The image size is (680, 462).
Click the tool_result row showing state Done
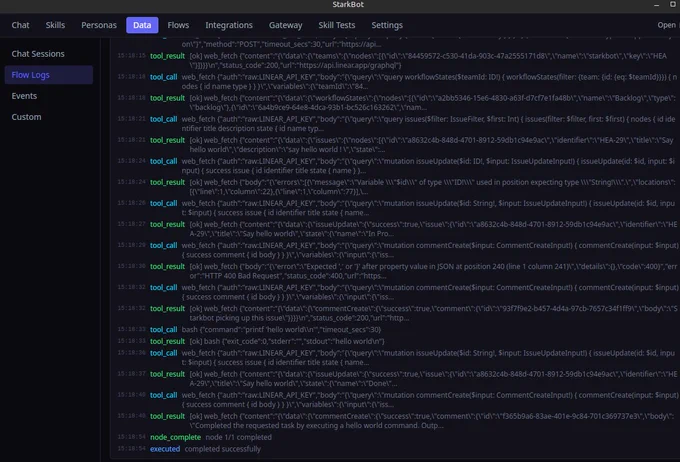pos(397,379)
